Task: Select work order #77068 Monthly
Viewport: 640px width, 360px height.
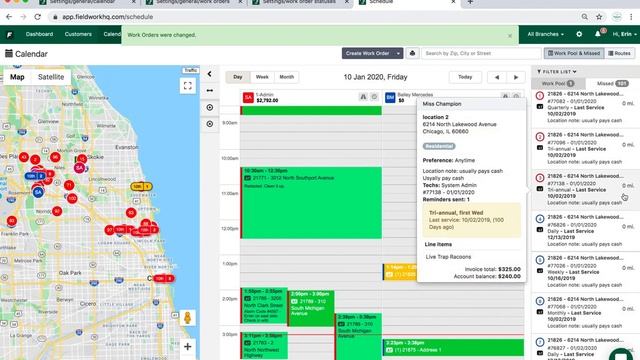Action: [585, 313]
